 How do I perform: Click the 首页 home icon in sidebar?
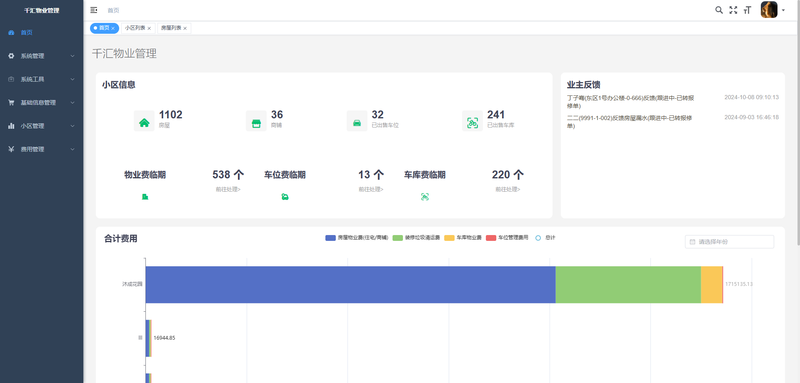click(11, 33)
